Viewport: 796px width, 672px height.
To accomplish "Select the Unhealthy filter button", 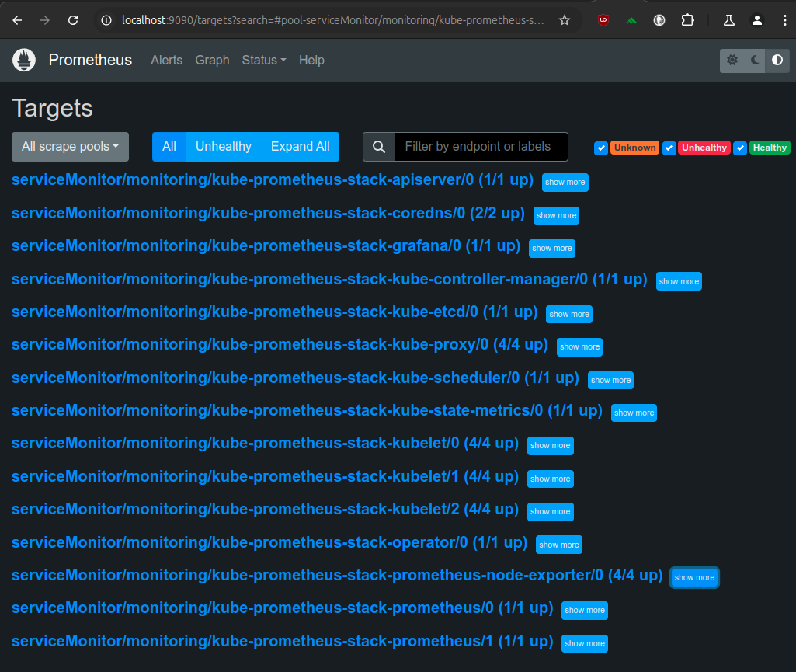I will (224, 147).
